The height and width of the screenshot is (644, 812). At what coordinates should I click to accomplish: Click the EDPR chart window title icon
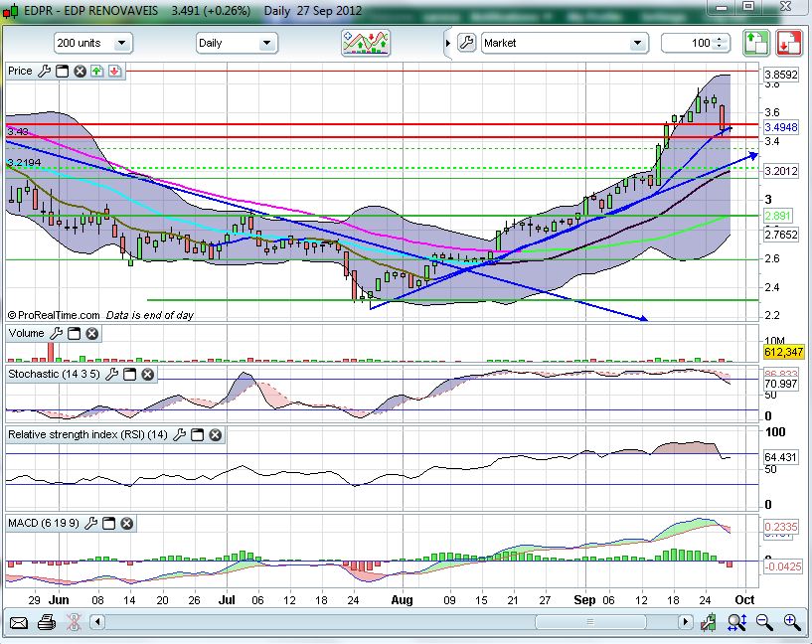pos(10,11)
